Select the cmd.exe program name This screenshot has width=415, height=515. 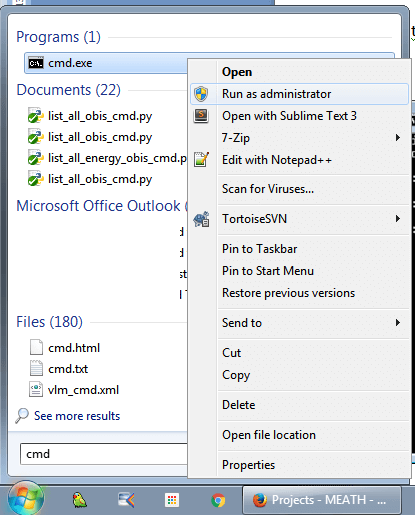pos(70,63)
